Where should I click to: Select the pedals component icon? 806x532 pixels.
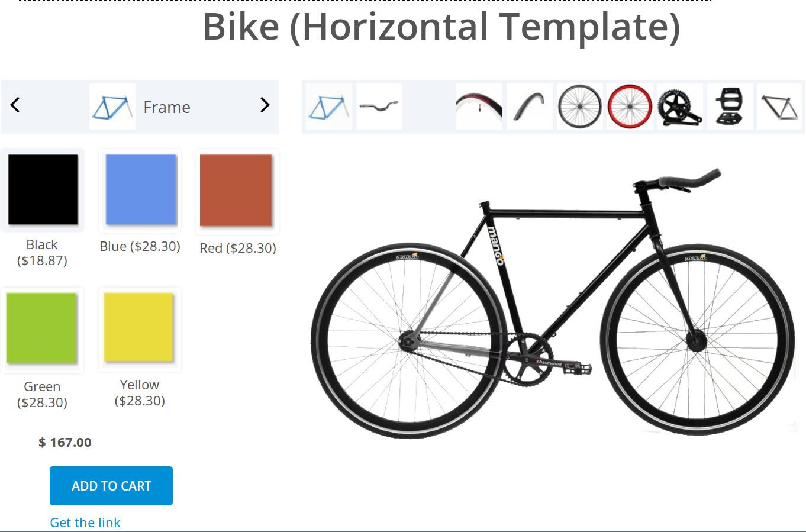click(x=730, y=106)
